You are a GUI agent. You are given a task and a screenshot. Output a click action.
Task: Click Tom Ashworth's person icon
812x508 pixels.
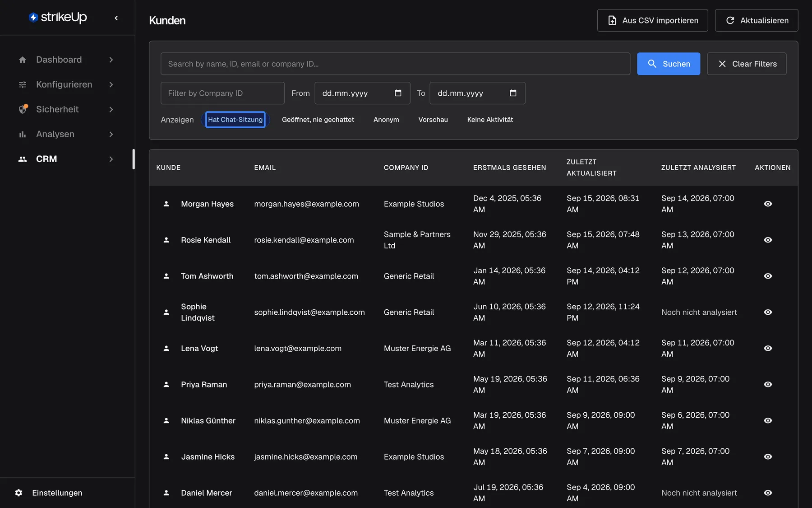(x=166, y=276)
